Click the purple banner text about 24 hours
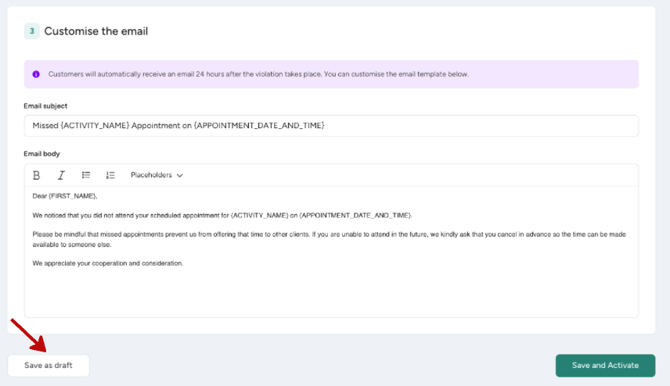Image resolution: width=670 pixels, height=386 pixels. [x=258, y=74]
